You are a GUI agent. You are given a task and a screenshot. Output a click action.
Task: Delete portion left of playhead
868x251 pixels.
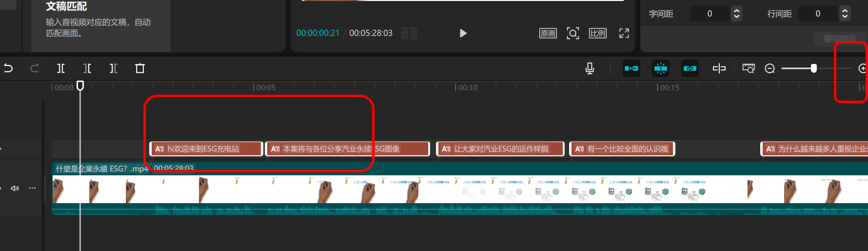click(x=87, y=68)
